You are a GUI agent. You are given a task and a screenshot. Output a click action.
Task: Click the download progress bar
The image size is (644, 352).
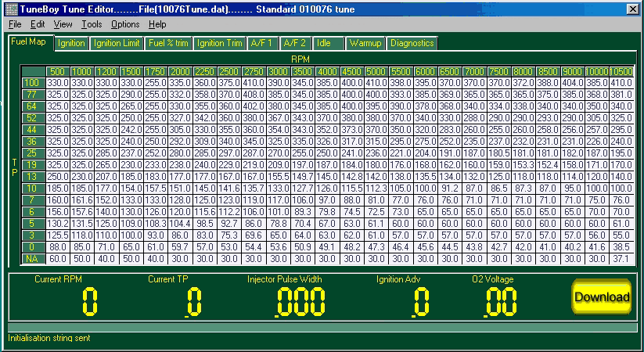pyautogui.click(x=322, y=327)
